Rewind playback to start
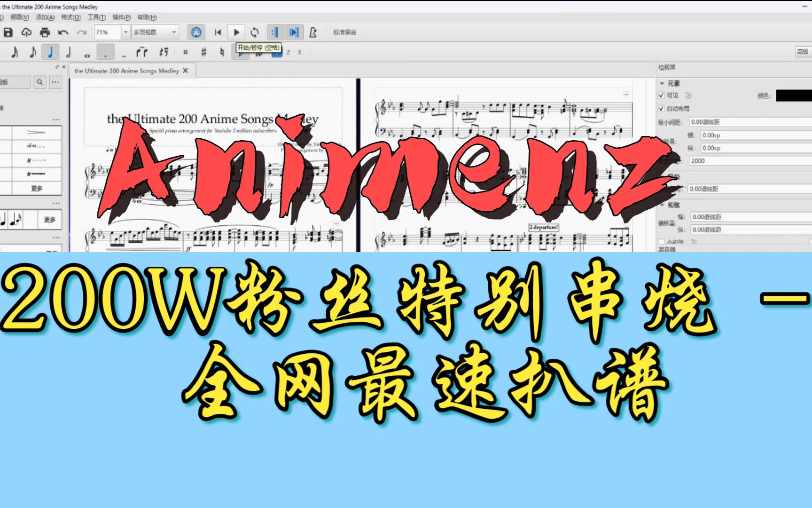 [218, 32]
